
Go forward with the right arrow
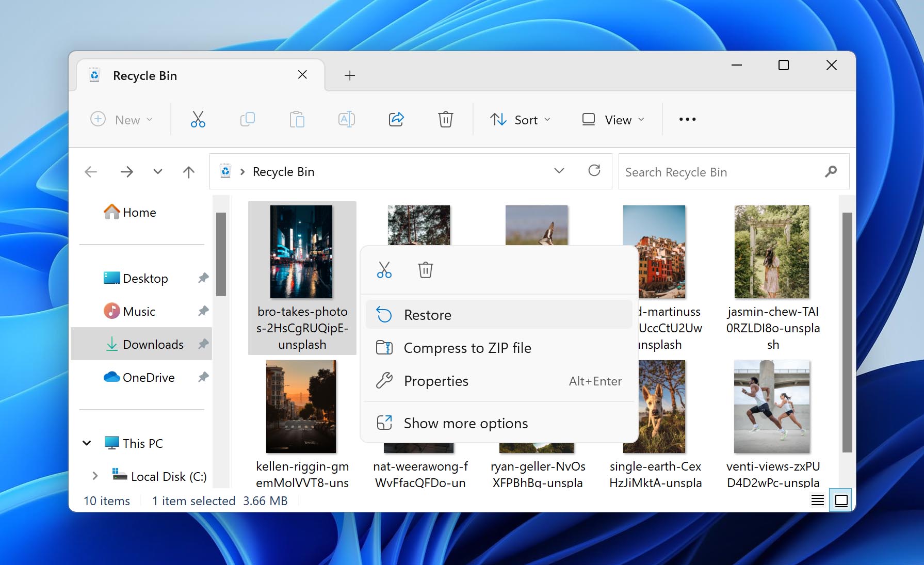click(x=127, y=172)
